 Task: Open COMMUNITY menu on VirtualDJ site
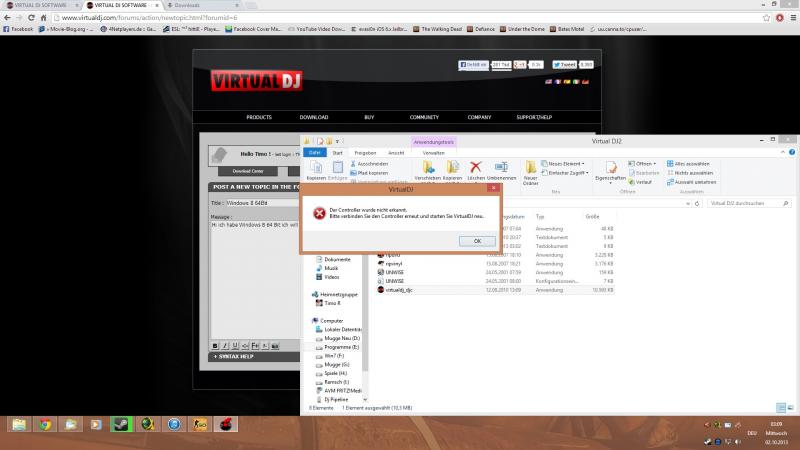click(x=424, y=117)
